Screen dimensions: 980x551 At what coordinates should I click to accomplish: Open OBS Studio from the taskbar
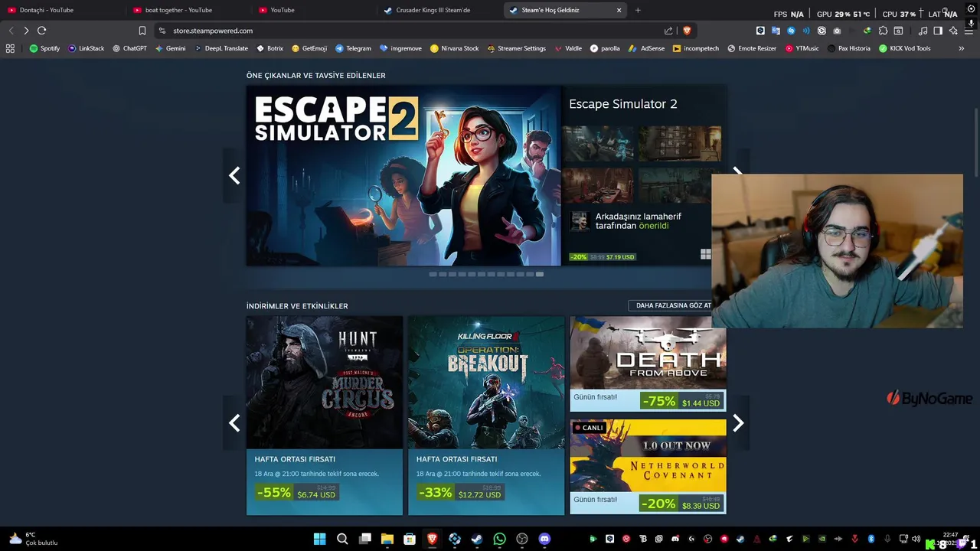coord(522,540)
